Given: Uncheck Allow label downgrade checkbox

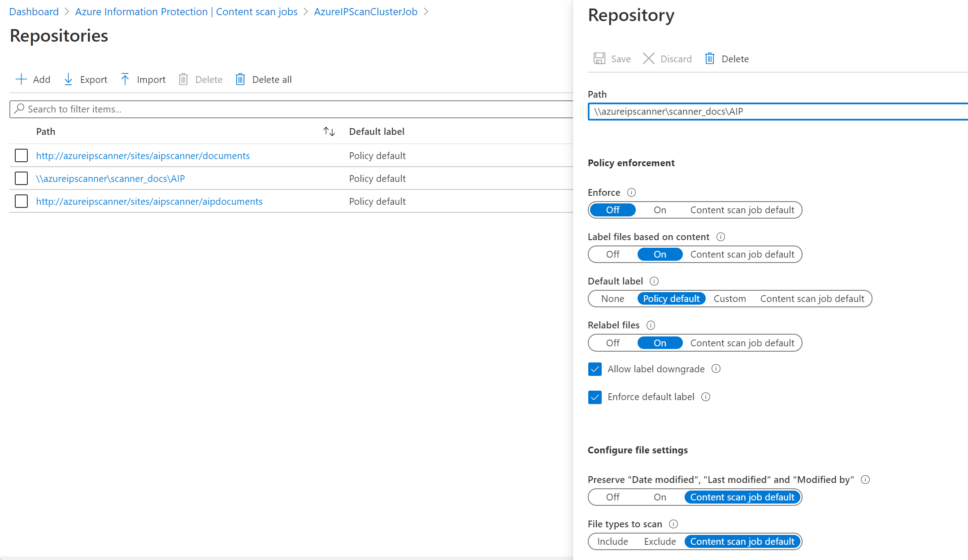Looking at the screenshot, I should pyautogui.click(x=595, y=369).
